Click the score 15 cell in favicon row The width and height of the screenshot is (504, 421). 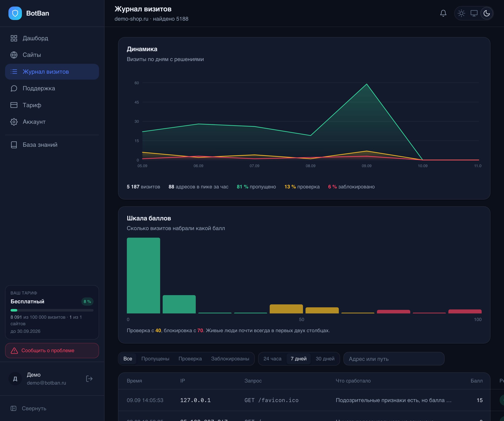pyautogui.click(x=480, y=400)
